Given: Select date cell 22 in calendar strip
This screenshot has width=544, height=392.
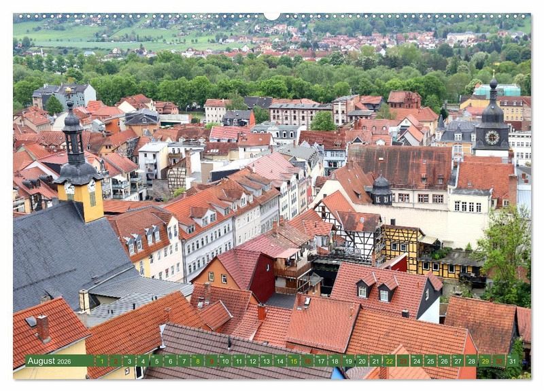Looking at the screenshot, I should (x=390, y=361).
